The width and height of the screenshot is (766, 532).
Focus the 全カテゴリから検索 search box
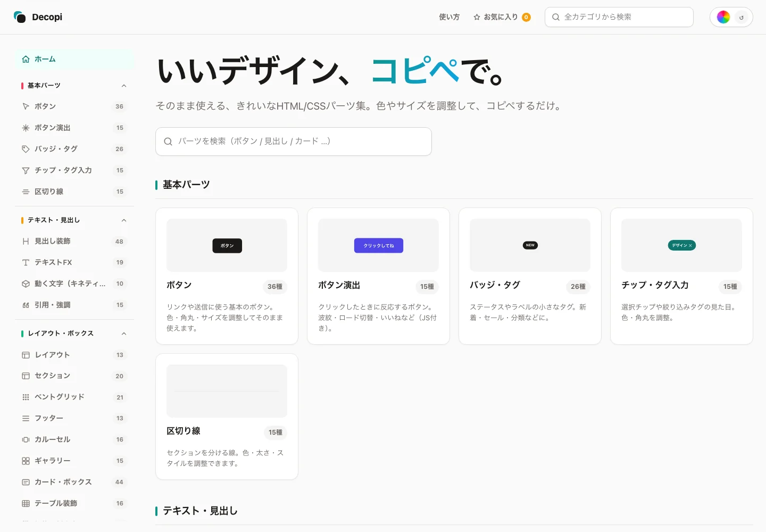tap(619, 17)
